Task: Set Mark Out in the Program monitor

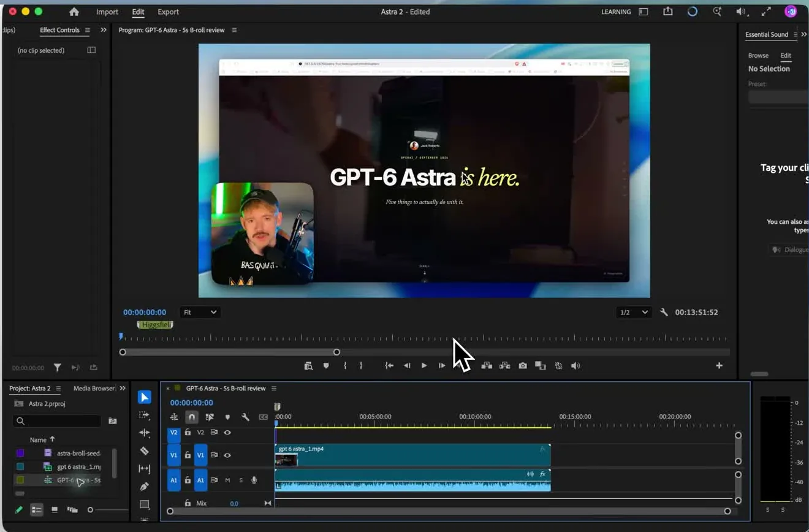Action: (x=361, y=366)
